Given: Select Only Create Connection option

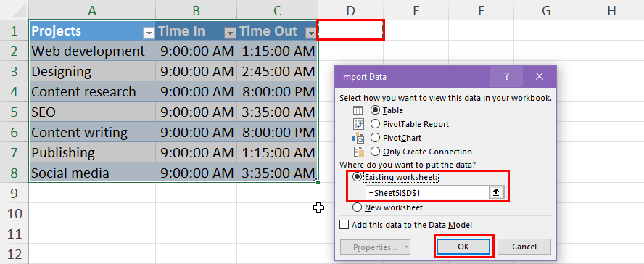Looking at the screenshot, I should pyautogui.click(x=375, y=152).
